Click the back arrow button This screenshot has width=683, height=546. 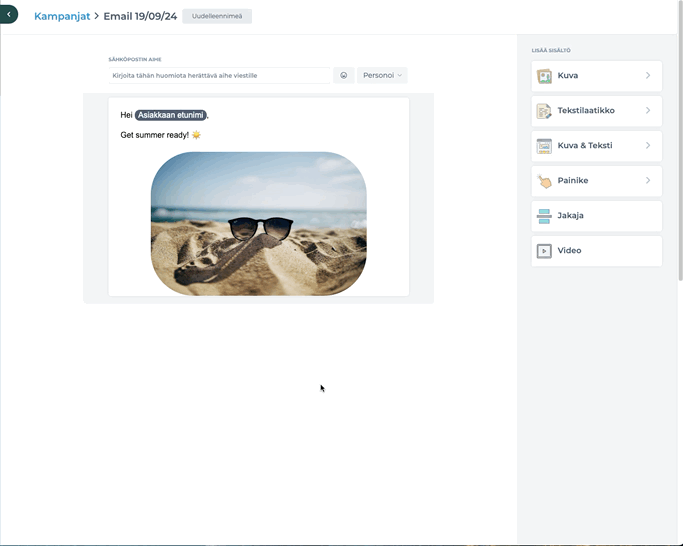tap(8, 14)
